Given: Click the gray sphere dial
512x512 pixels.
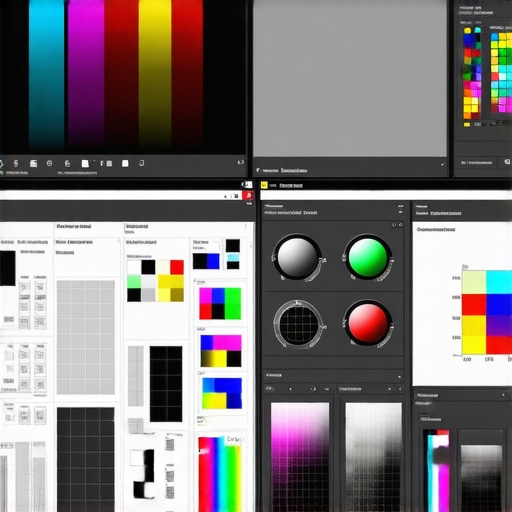Looking at the screenshot, I should click(297, 257).
